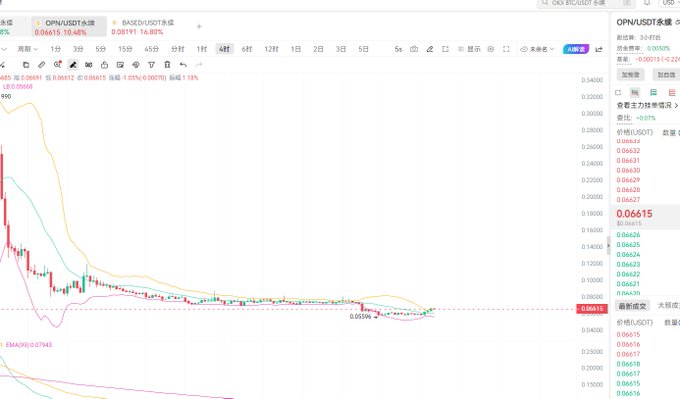Click the second gray button under 基差
Image resolution: width=680 pixels, height=399 pixels.
pos(666,75)
